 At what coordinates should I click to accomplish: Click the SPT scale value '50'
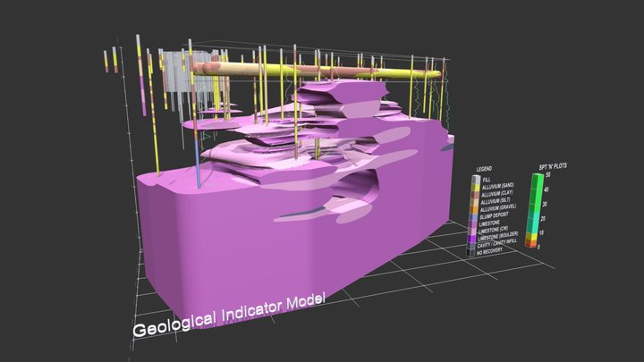(x=548, y=175)
